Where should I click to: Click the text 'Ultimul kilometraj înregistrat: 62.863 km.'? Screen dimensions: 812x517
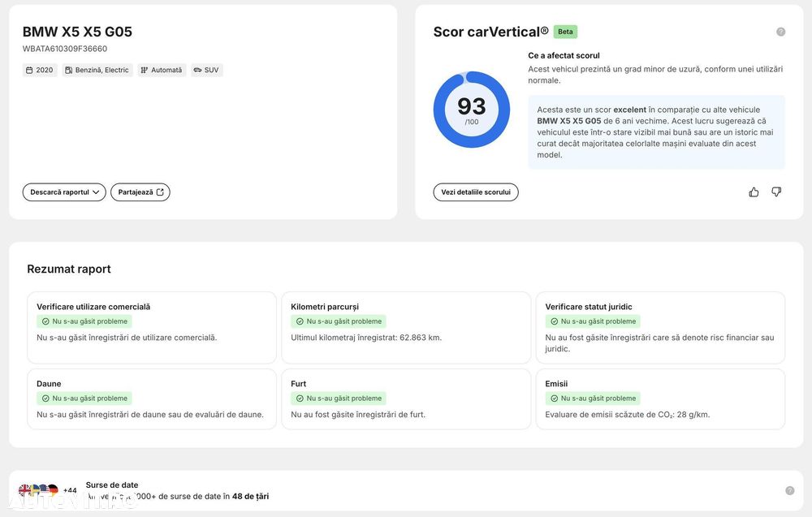pyautogui.click(x=366, y=338)
